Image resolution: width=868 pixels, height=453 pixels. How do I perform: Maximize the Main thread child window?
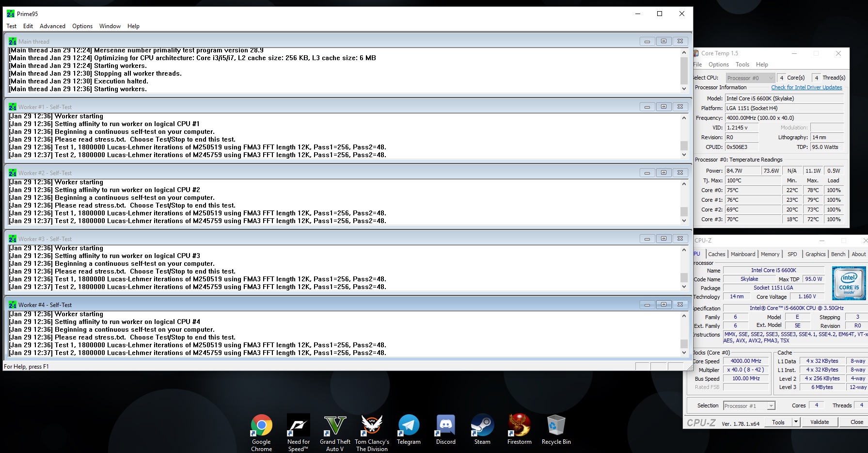pyautogui.click(x=663, y=41)
